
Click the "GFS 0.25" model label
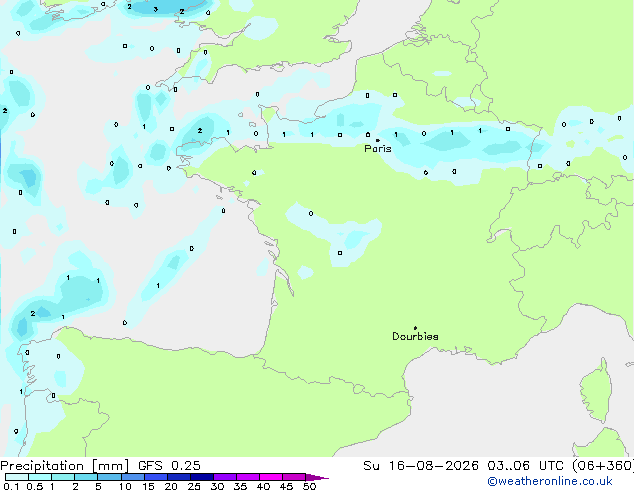169,466
